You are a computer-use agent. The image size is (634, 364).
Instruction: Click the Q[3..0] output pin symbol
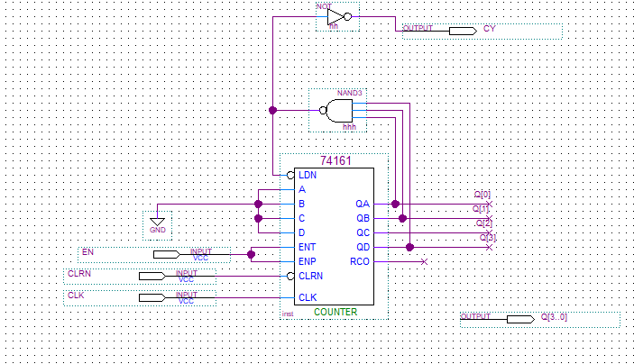coord(520,320)
